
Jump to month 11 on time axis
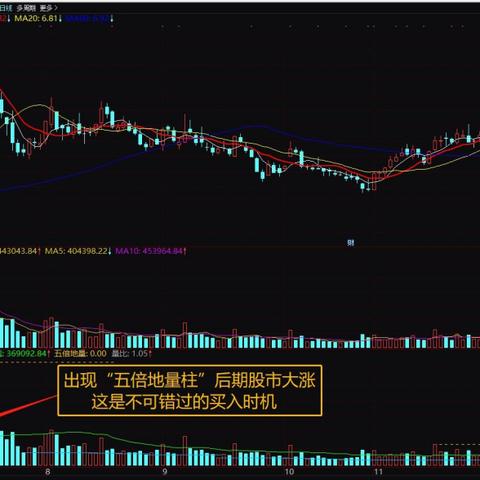click(378, 472)
